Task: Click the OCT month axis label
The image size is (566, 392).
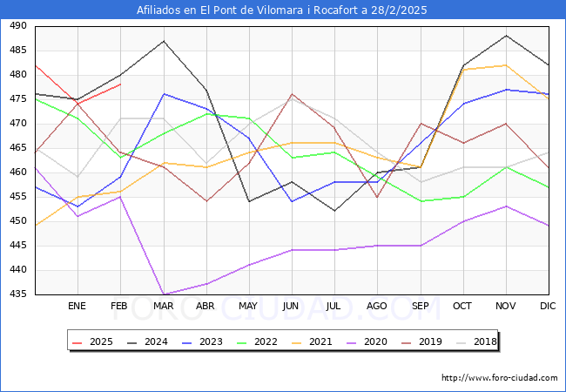Action: [462, 306]
